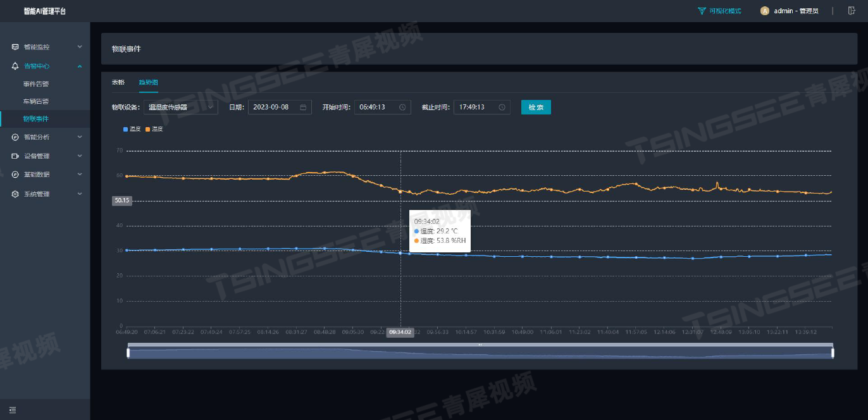The height and width of the screenshot is (420, 868).
Task: Click the 12:14:06 x-axis label
Action: click(x=664, y=331)
